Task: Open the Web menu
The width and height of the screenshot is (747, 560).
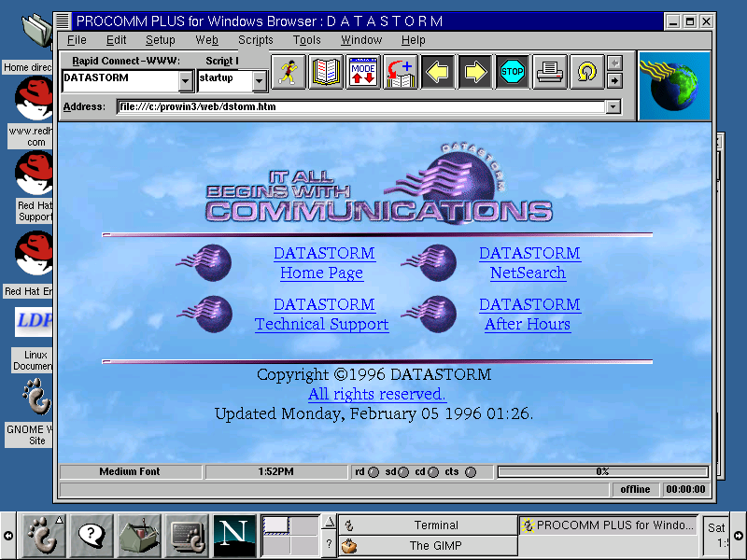Action: coord(206,40)
